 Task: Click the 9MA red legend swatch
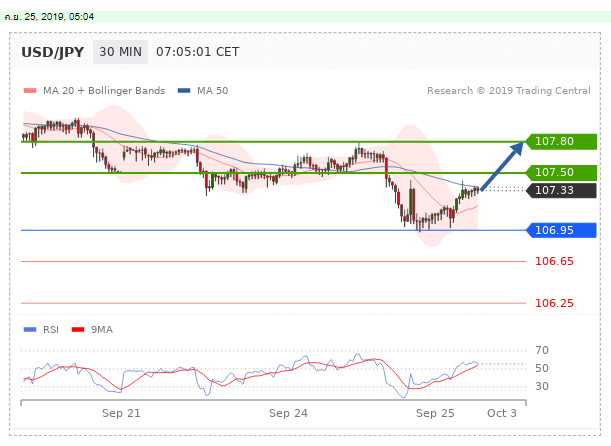coord(78,330)
